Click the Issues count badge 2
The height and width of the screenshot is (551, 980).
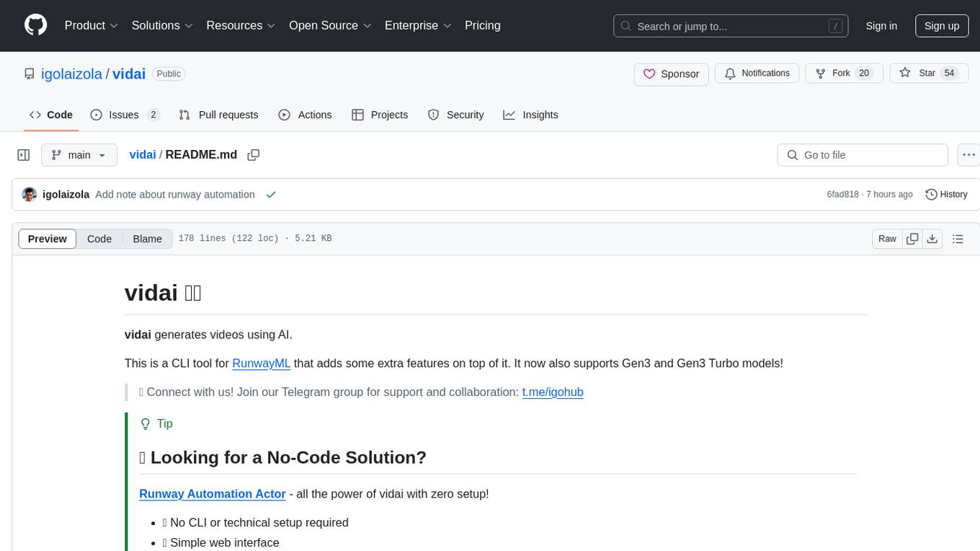[153, 115]
